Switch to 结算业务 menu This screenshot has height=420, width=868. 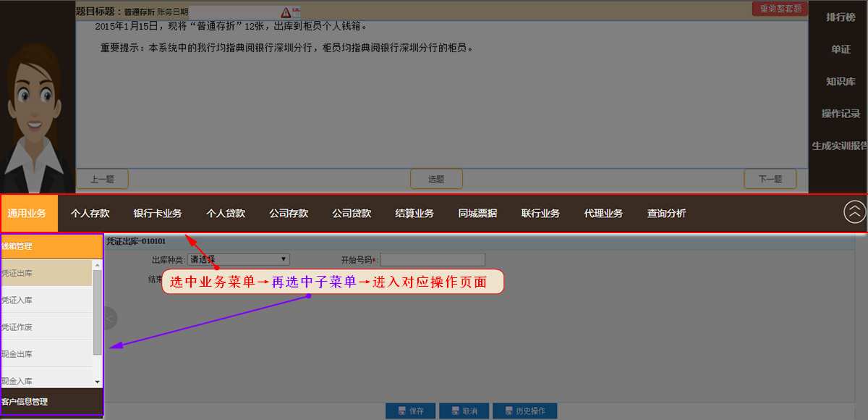point(414,214)
